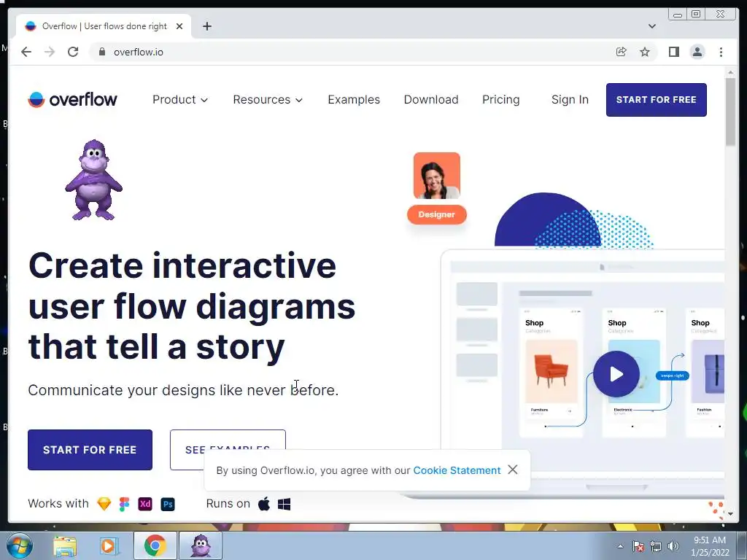Click the browser forward arrow

[x=50, y=52]
